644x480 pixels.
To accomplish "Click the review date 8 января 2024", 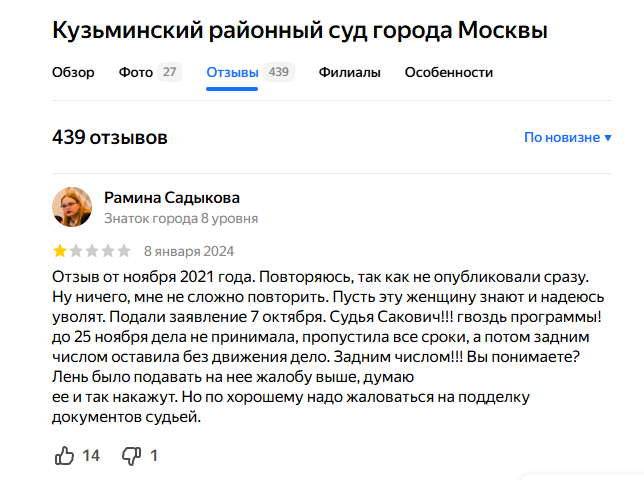I will tap(189, 251).
